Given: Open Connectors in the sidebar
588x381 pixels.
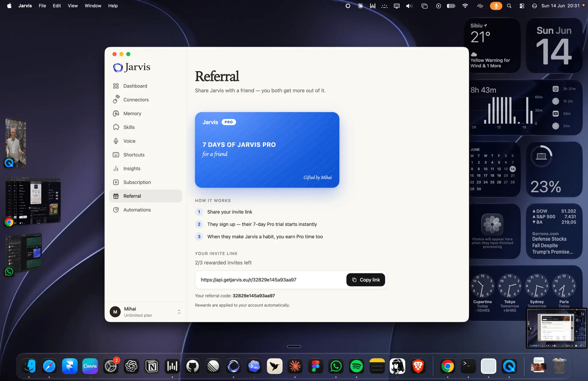Looking at the screenshot, I should coord(145,100).
